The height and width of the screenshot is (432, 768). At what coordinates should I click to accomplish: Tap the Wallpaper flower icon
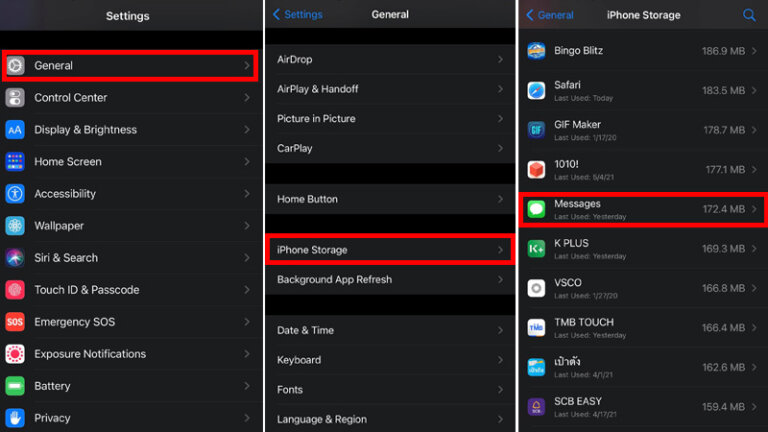(15, 226)
